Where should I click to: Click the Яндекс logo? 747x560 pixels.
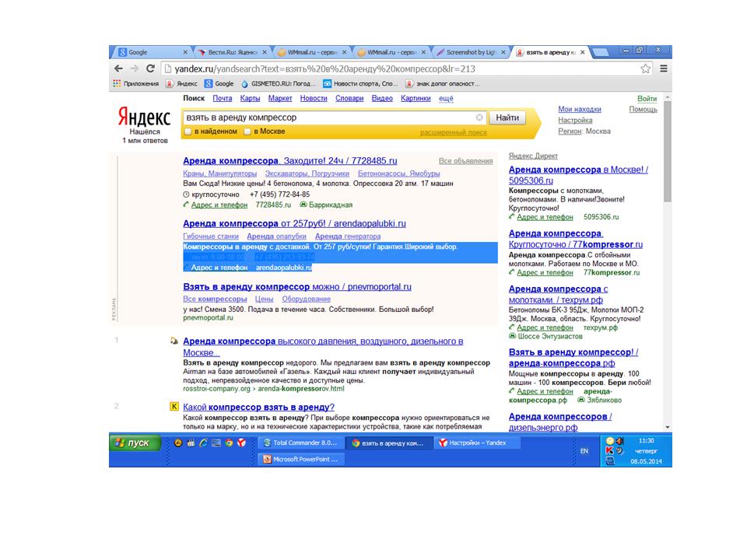144,117
